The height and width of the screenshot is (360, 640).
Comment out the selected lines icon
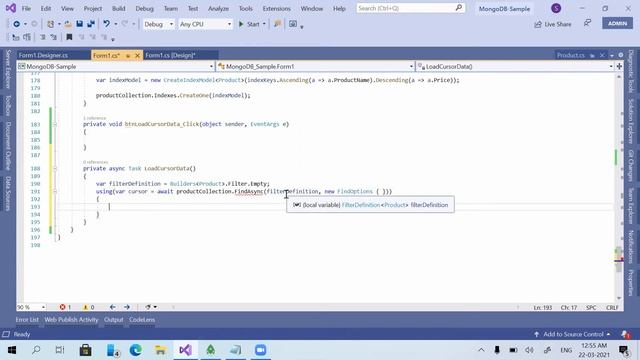click(42, 37)
